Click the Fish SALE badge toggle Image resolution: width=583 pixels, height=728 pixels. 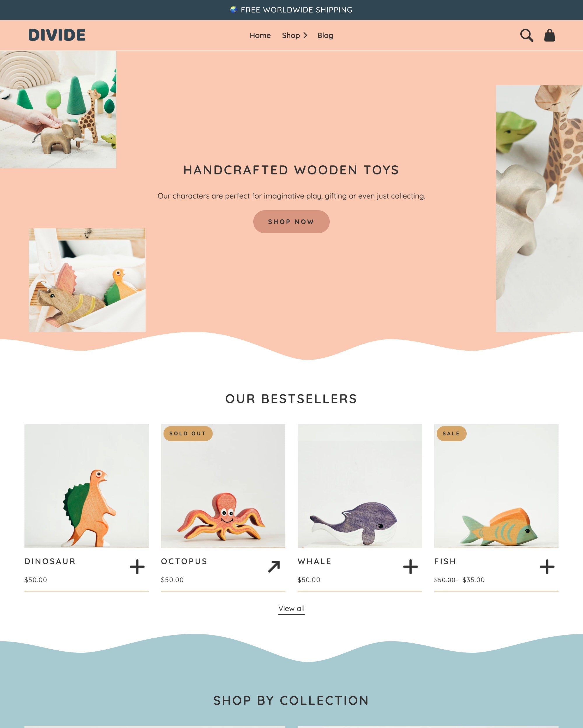point(451,433)
